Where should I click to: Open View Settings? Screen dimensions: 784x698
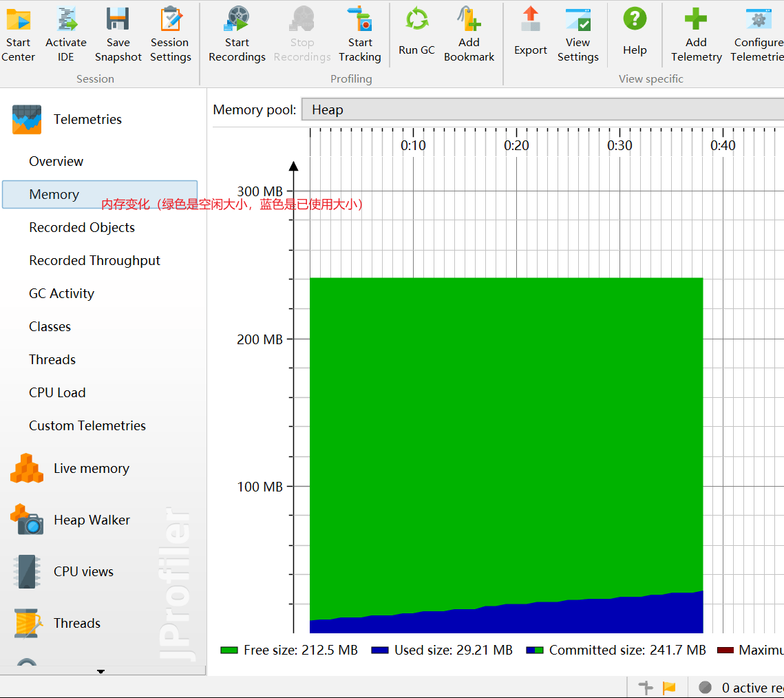tap(578, 21)
